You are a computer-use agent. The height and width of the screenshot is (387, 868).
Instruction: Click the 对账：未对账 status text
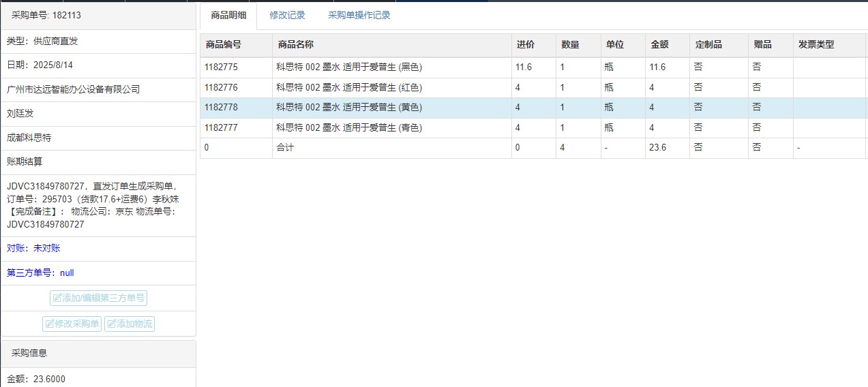tap(33, 248)
